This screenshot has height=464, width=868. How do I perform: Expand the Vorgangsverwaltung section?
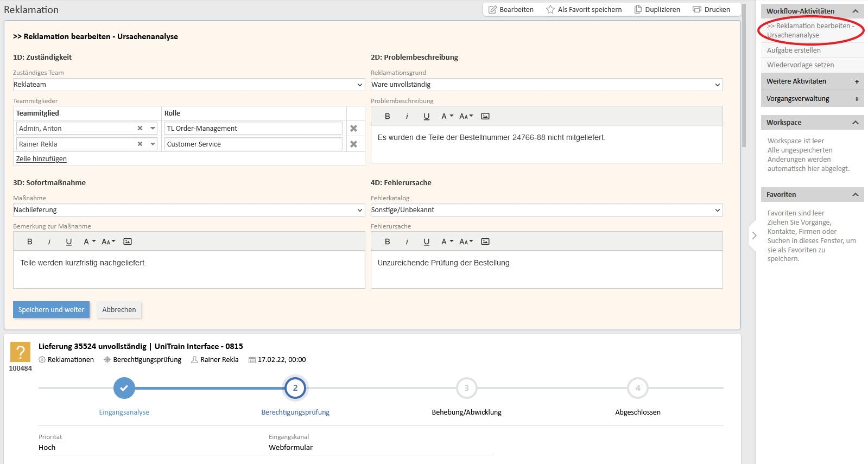pos(857,99)
